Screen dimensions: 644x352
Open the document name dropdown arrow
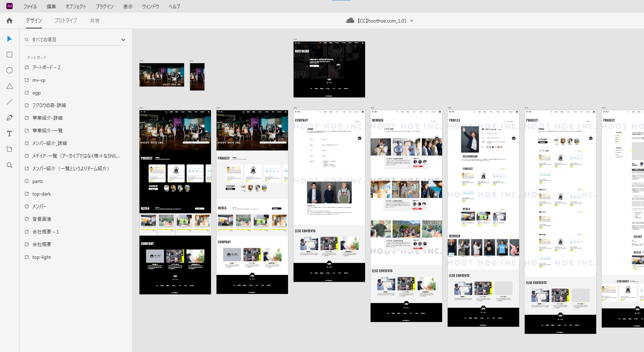pos(412,21)
